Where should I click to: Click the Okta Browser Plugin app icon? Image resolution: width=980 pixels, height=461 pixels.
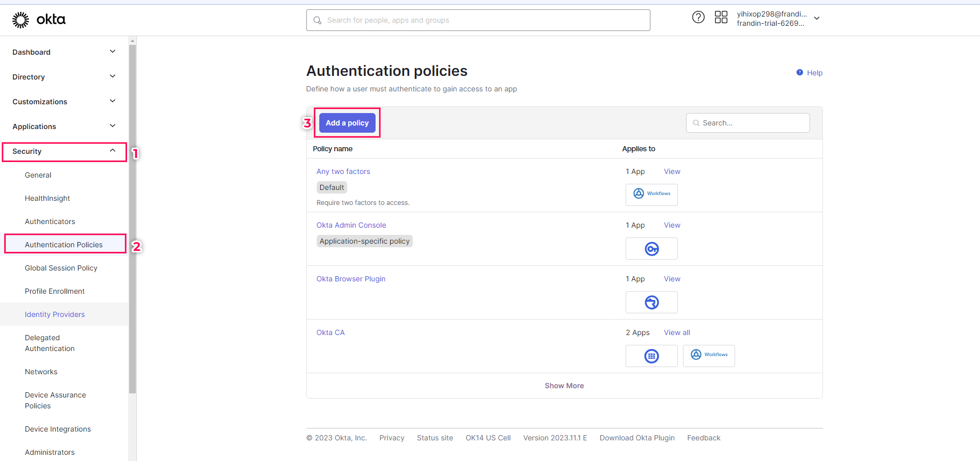[x=651, y=303]
